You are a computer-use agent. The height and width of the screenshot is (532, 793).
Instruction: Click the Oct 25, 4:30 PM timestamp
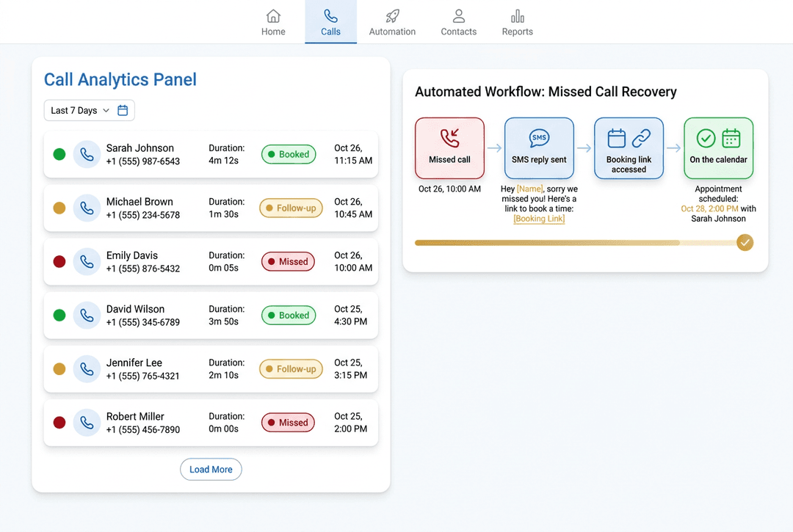tap(350, 316)
